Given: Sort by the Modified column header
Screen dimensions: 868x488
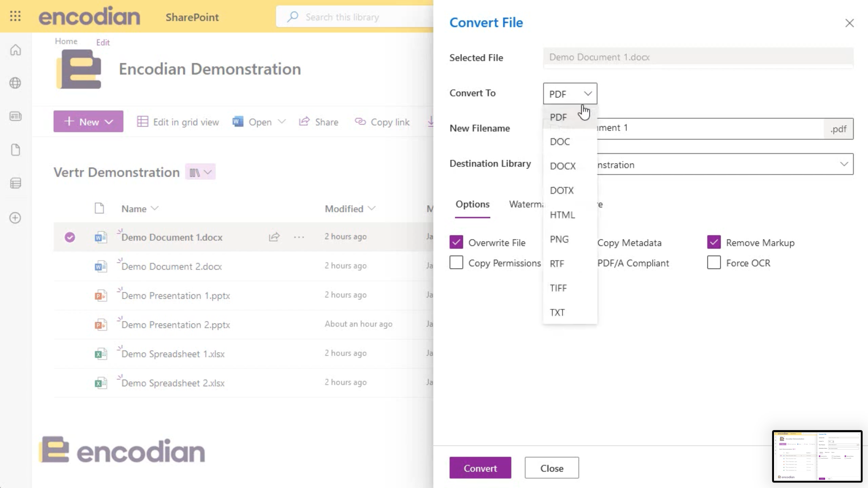Looking at the screenshot, I should click(x=350, y=209).
